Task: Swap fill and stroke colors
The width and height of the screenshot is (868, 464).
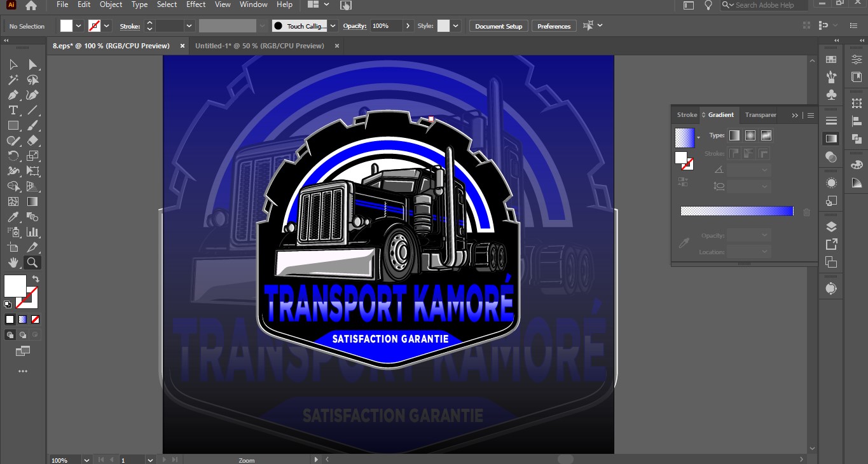Action: [x=36, y=279]
